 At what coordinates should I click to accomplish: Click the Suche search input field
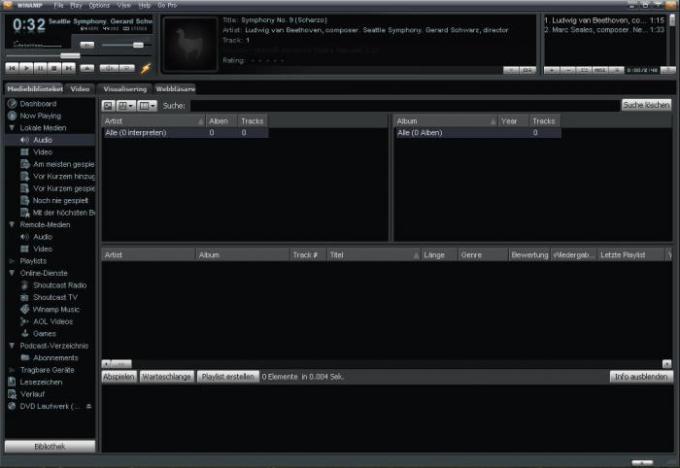405,105
